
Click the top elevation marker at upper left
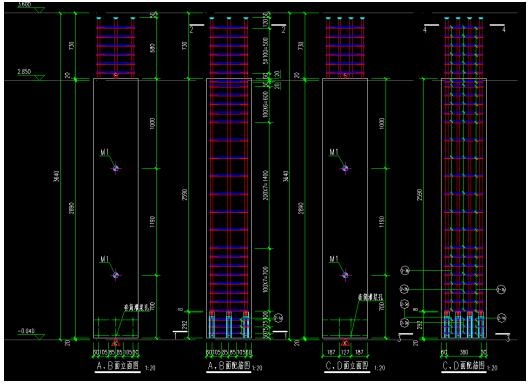(30, 7)
